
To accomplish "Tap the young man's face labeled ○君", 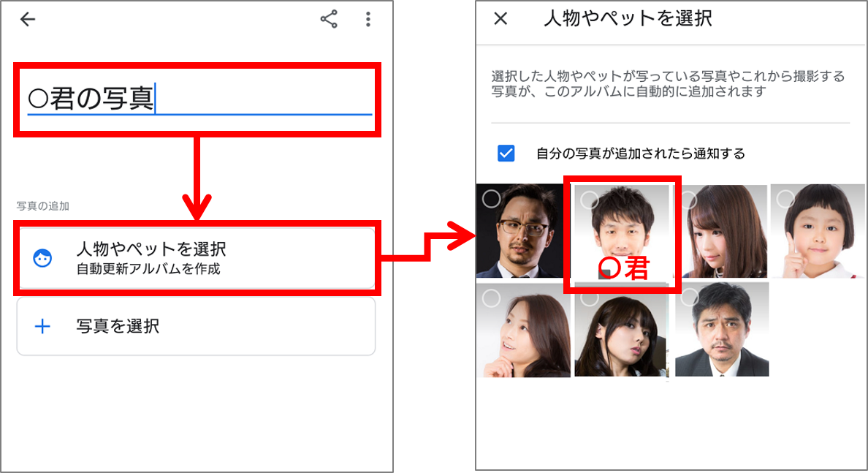I will click(x=622, y=232).
